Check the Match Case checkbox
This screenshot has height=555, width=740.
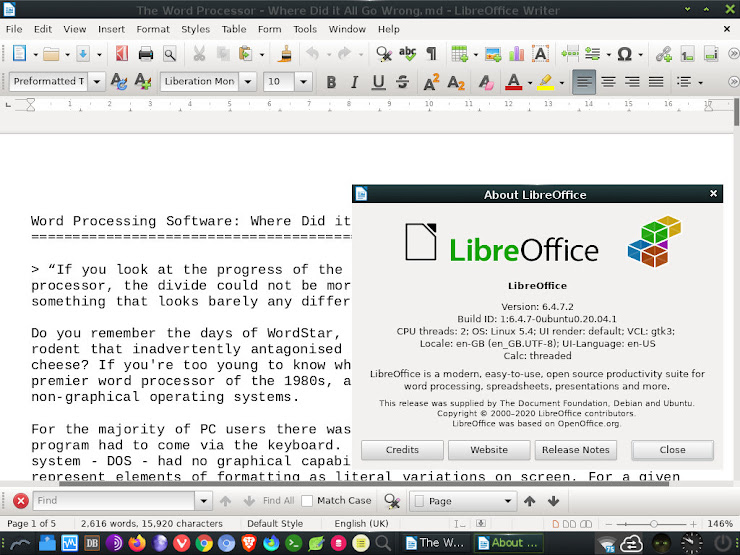click(307, 501)
